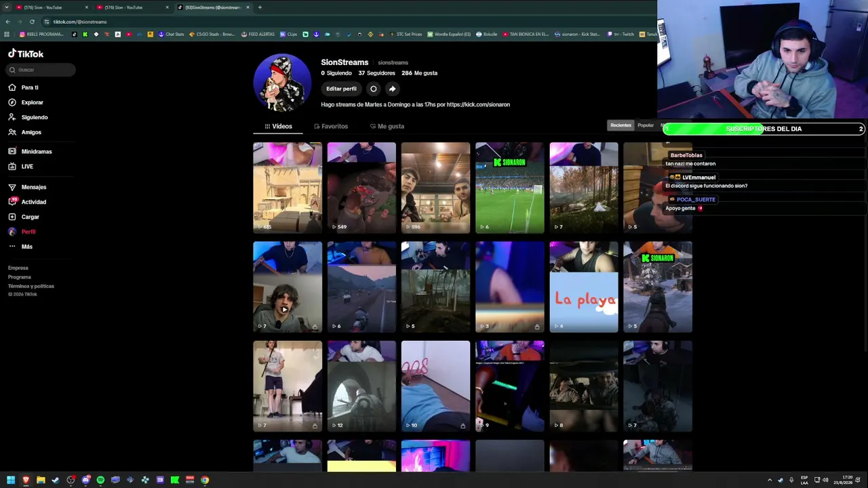Reload the current page
The image size is (868, 488).
point(32,22)
